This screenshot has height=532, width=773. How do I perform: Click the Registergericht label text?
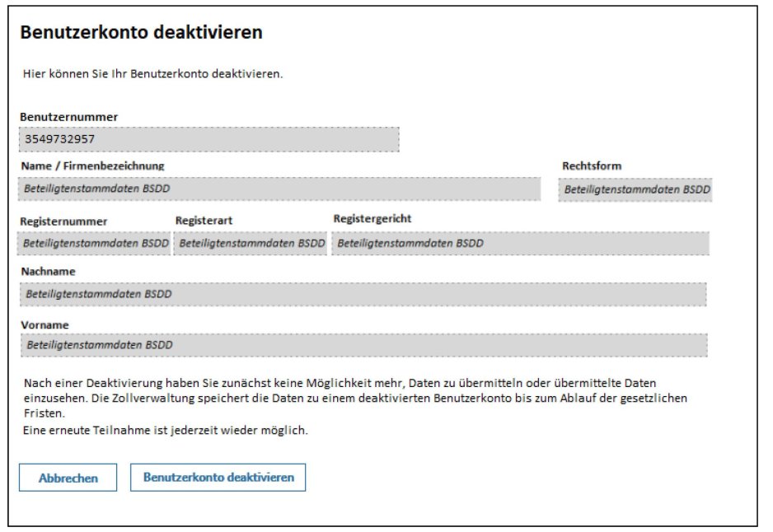point(372,219)
